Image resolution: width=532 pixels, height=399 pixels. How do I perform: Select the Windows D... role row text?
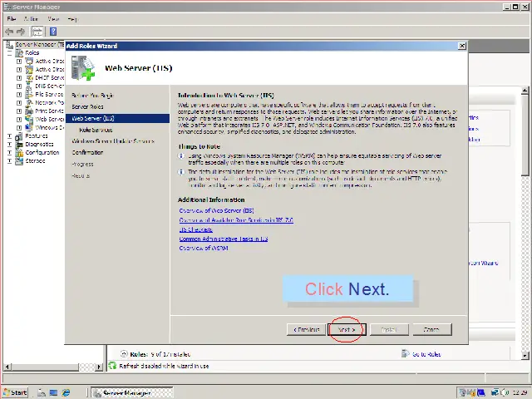50,127
